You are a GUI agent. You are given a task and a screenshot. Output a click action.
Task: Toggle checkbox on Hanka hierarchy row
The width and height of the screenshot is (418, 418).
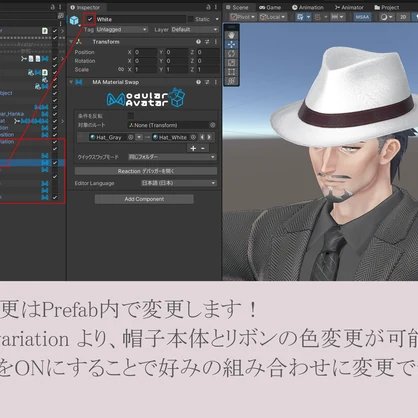55,114
